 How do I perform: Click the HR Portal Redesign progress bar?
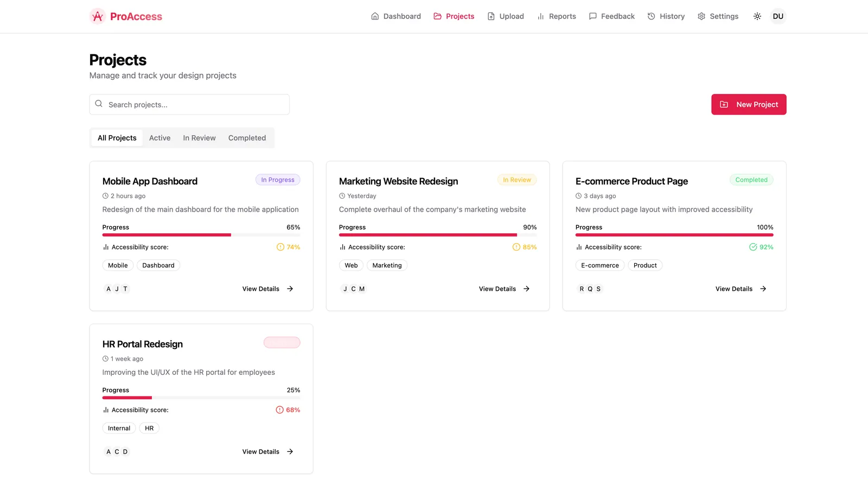[x=201, y=398]
